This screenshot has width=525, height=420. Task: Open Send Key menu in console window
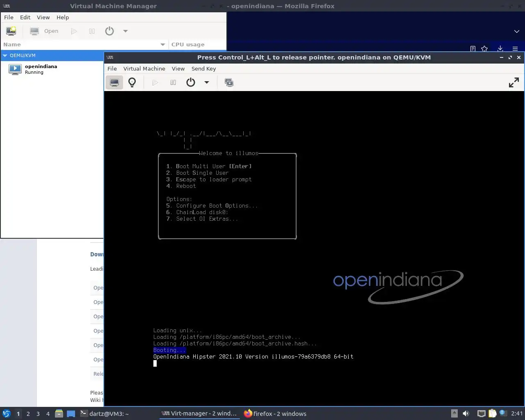(x=203, y=68)
